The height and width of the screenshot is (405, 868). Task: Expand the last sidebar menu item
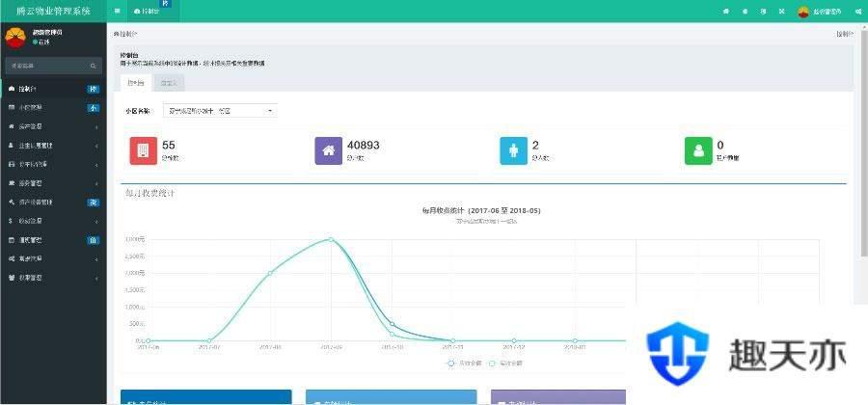coord(53,278)
